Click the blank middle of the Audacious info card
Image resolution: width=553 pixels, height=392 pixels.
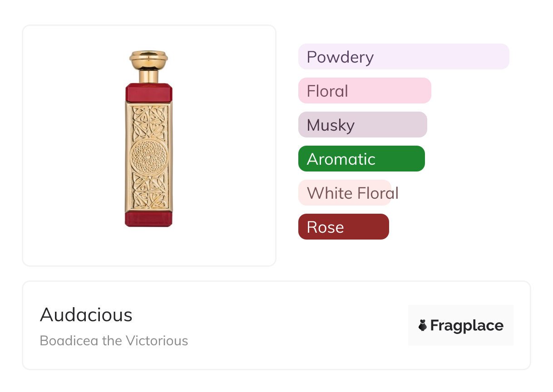pos(295,325)
